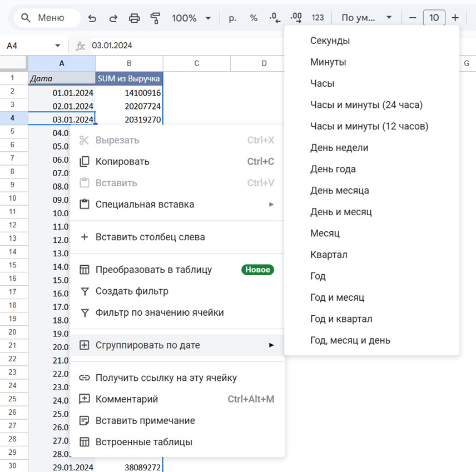
Task: Open the 123 number formats menu
Action: [318, 18]
